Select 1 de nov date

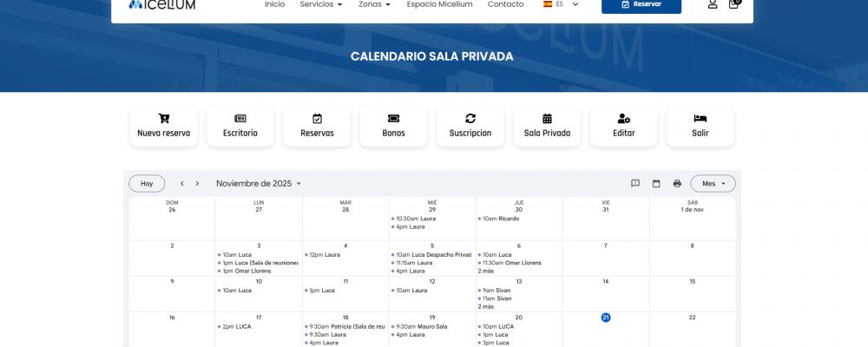(693, 210)
